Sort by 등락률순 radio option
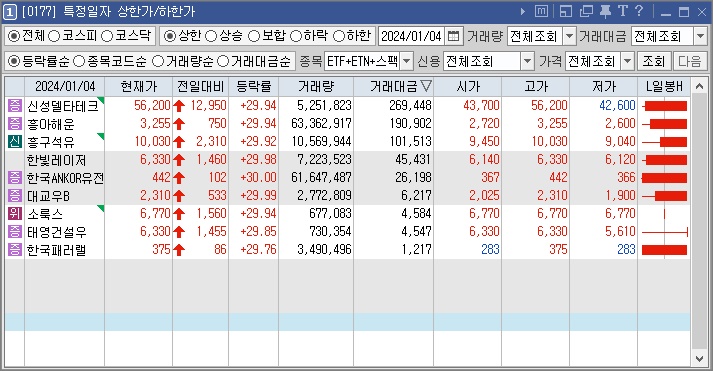713x371 pixels. pyautogui.click(x=14, y=61)
